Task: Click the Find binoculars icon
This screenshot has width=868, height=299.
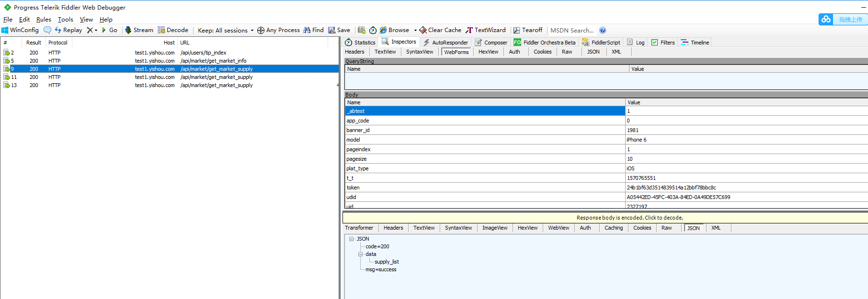Action: pos(307,30)
